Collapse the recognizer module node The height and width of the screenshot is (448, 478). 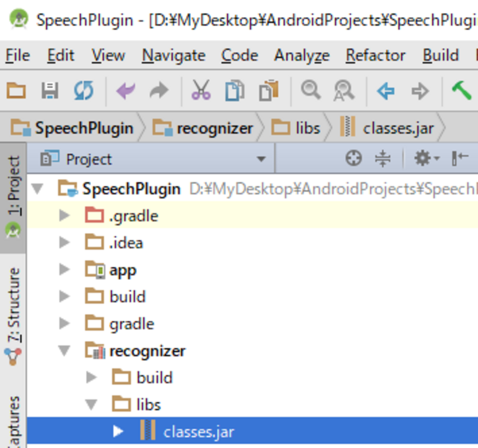(64, 351)
